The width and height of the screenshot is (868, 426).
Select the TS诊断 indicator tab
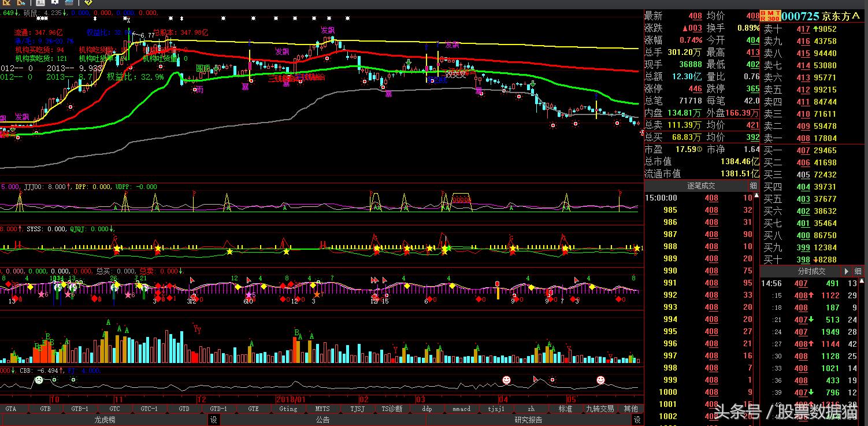pyautogui.click(x=392, y=409)
